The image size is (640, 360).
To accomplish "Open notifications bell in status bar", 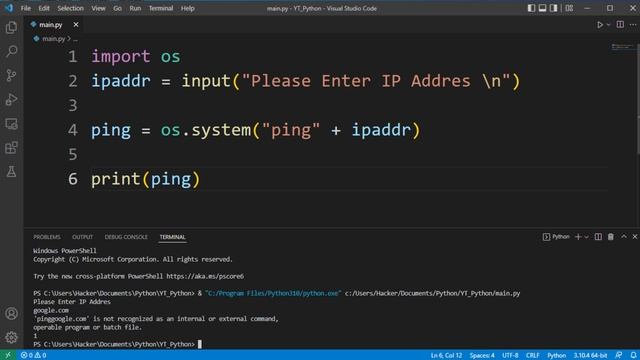I will tap(633, 355).
